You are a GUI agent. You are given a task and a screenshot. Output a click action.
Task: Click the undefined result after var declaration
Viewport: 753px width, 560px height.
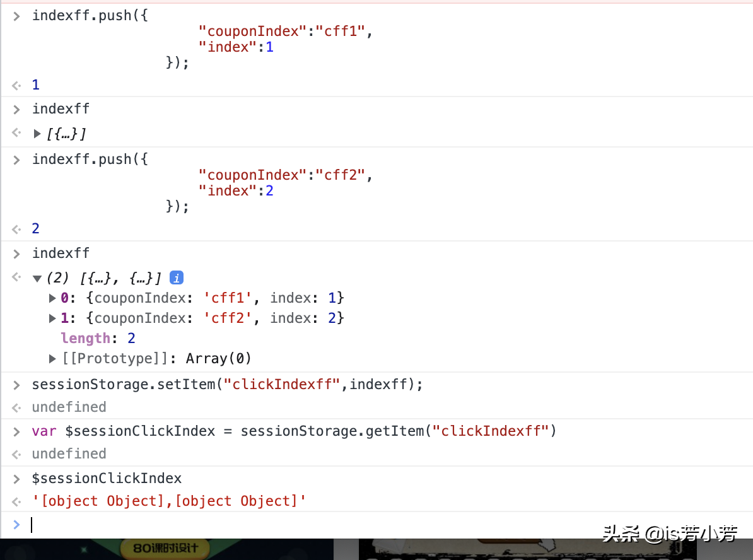tap(69, 454)
